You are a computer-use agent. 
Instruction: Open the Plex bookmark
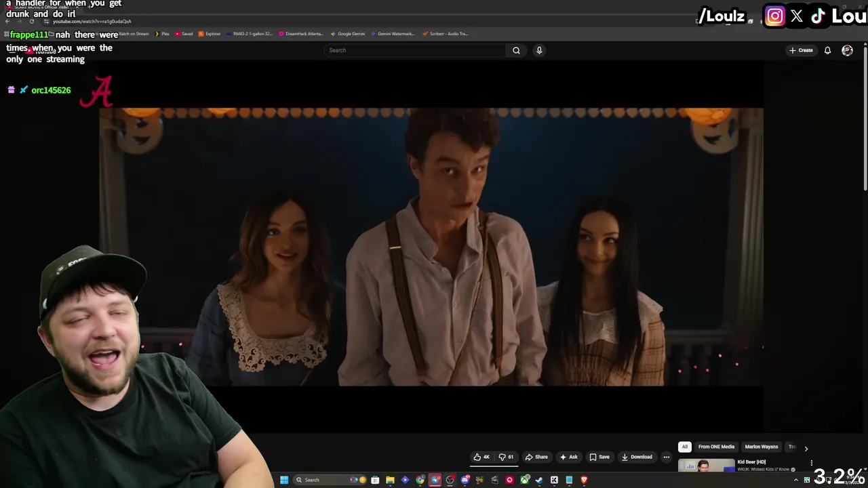(x=162, y=33)
